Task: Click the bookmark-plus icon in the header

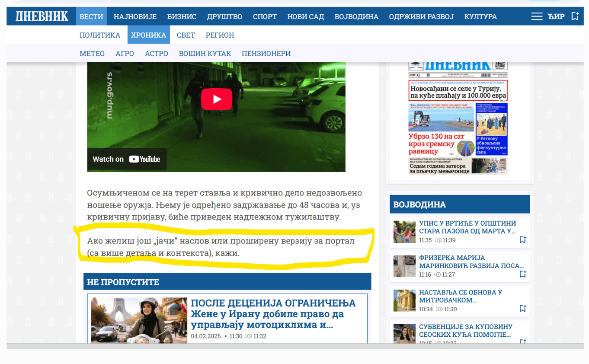Action: click(x=575, y=16)
